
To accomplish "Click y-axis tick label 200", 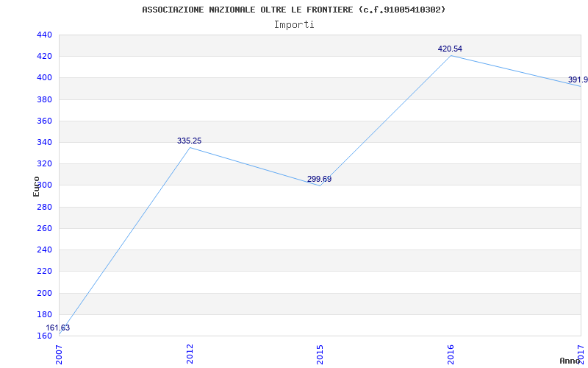I will [44, 293].
